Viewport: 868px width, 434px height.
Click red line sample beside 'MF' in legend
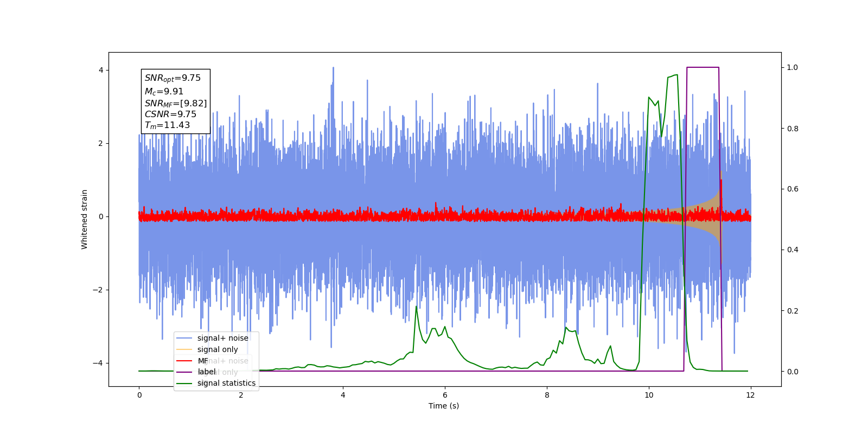[184, 361]
